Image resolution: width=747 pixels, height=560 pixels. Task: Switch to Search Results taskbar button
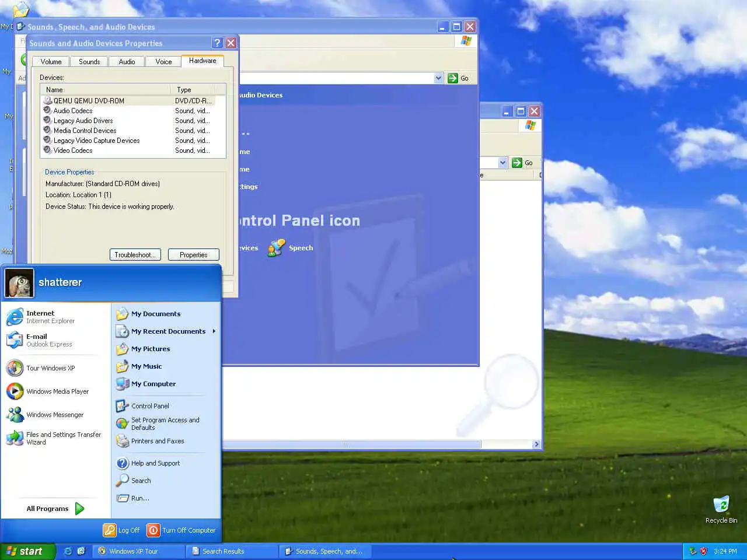pos(232,551)
